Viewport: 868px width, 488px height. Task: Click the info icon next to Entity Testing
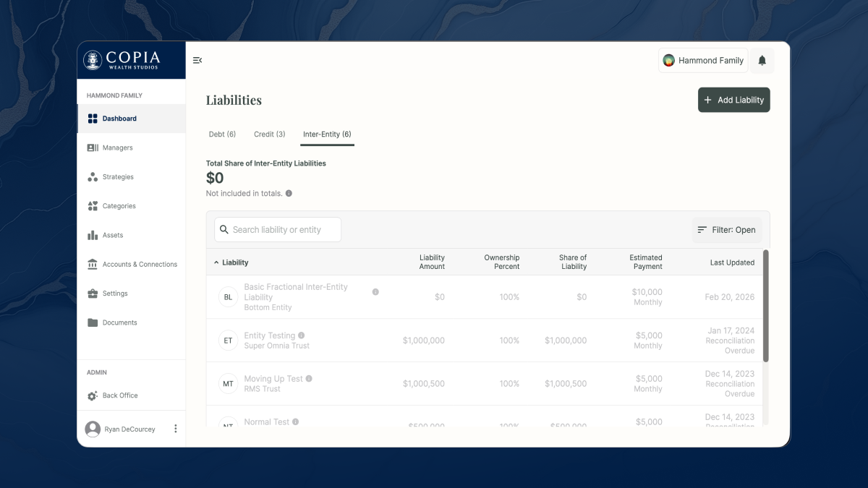click(302, 335)
